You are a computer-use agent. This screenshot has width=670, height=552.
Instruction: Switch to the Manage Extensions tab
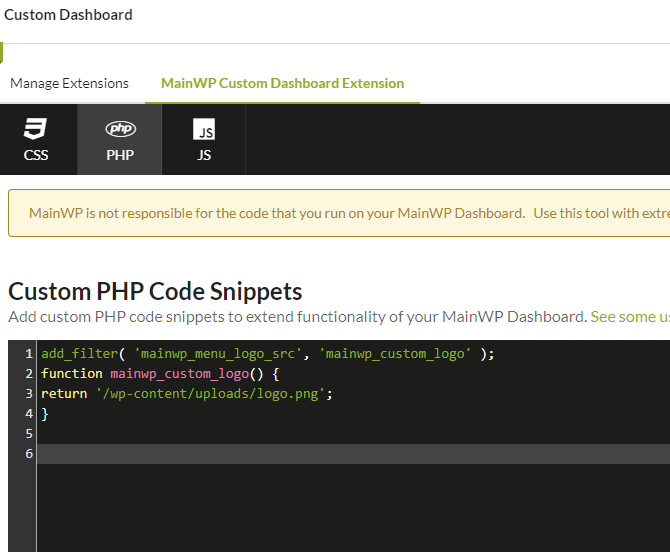69,83
